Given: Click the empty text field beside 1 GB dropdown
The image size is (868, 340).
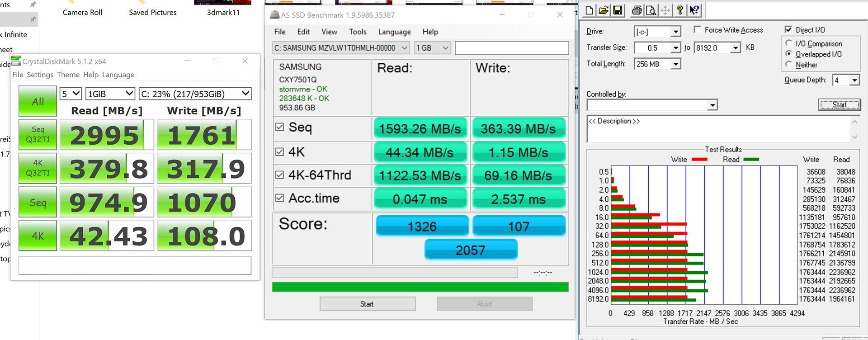Looking at the screenshot, I should (512, 48).
